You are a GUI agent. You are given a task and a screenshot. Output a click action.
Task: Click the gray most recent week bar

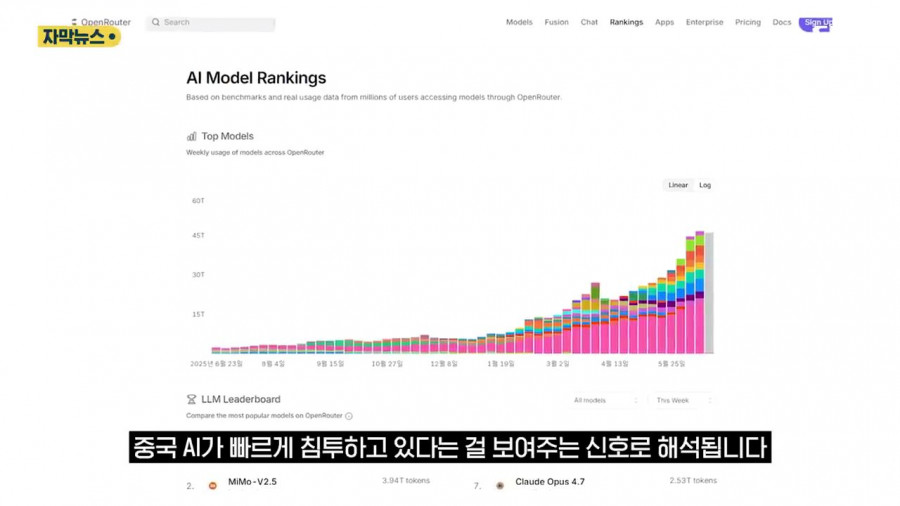pyautogui.click(x=709, y=293)
